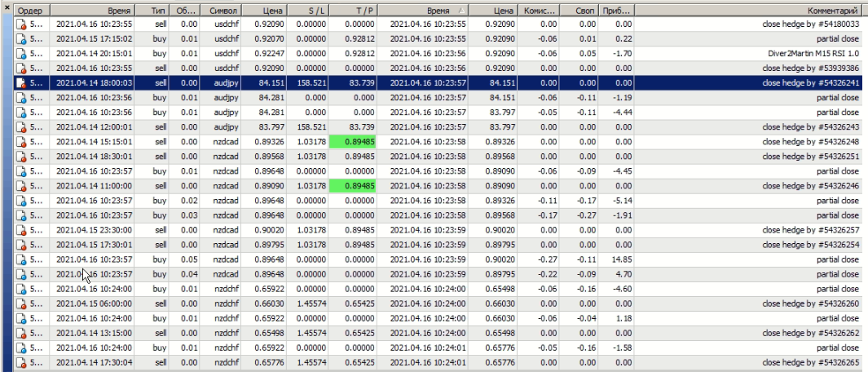Click open time 2021.04.14 12:00:01

(94, 127)
